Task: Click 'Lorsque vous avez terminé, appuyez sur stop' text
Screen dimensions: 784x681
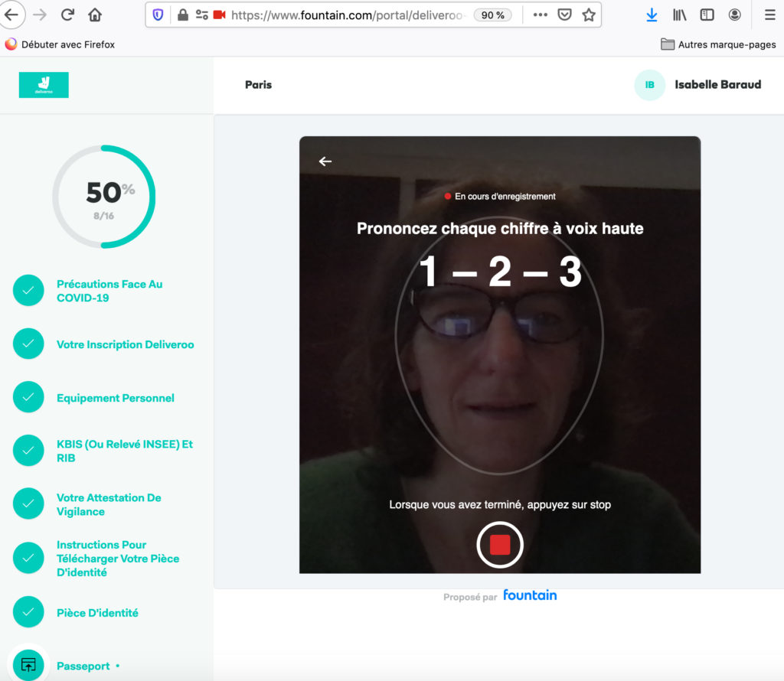Action: pyautogui.click(x=500, y=505)
